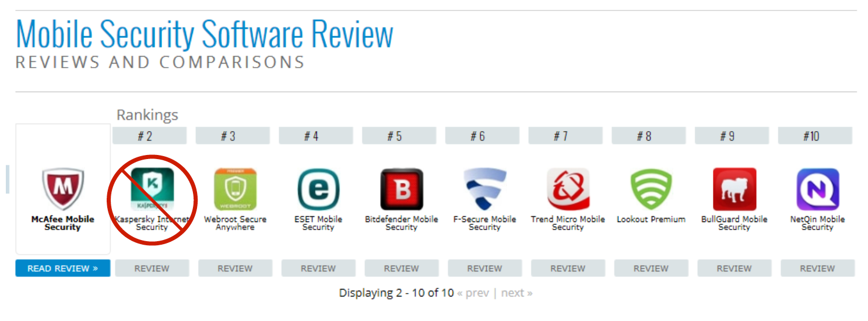The height and width of the screenshot is (321, 868).
Task: Open the NetQin Mobile Security icon
Action: point(818,189)
